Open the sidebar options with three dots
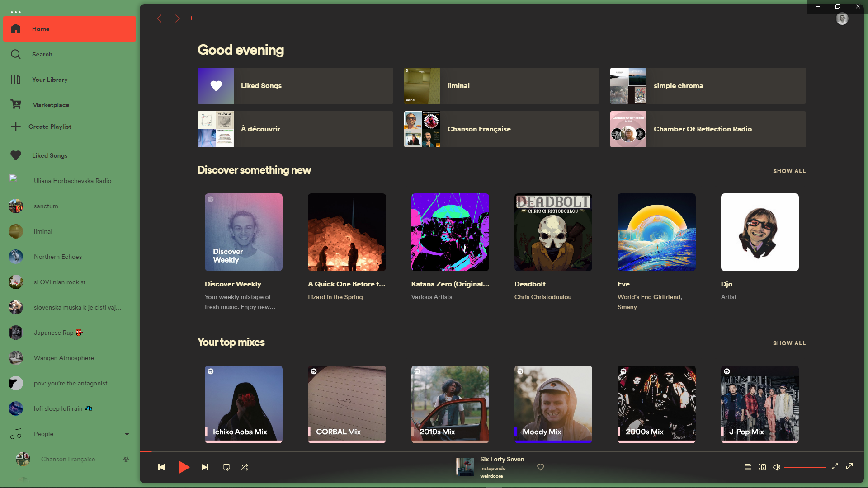 pos(17,12)
